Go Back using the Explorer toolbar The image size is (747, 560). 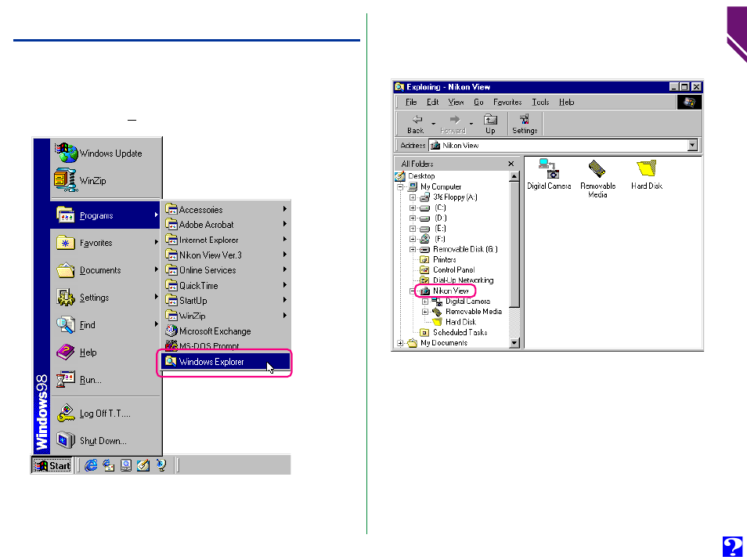416,124
